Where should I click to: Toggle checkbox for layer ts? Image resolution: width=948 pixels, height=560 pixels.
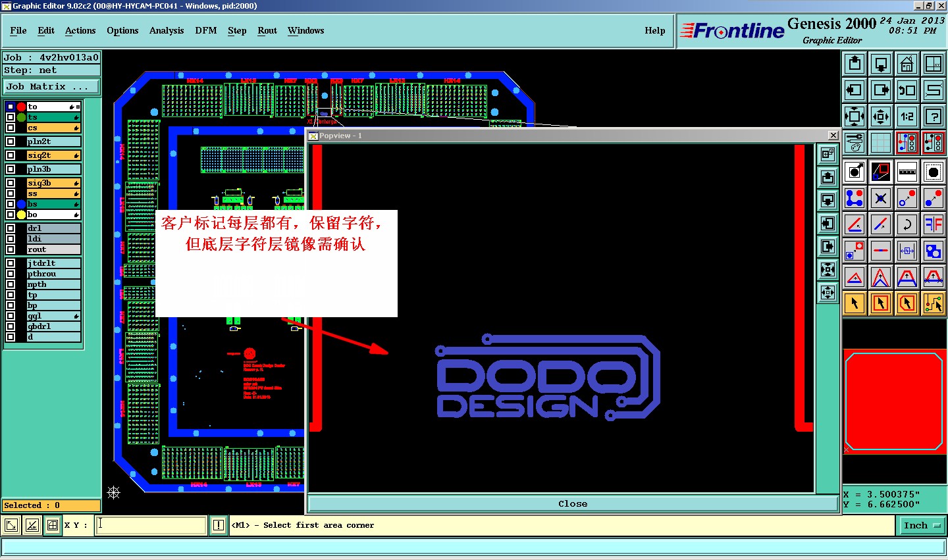(x=11, y=117)
